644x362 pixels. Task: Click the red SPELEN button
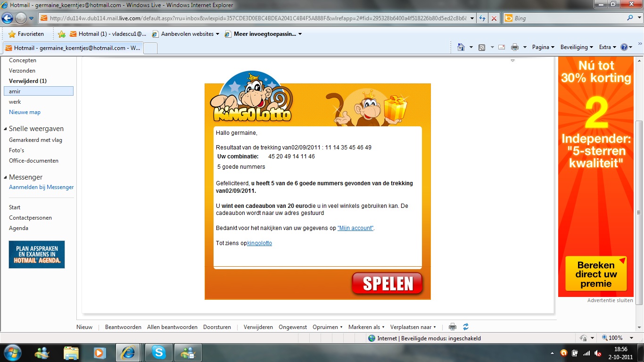pyautogui.click(x=387, y=284)
